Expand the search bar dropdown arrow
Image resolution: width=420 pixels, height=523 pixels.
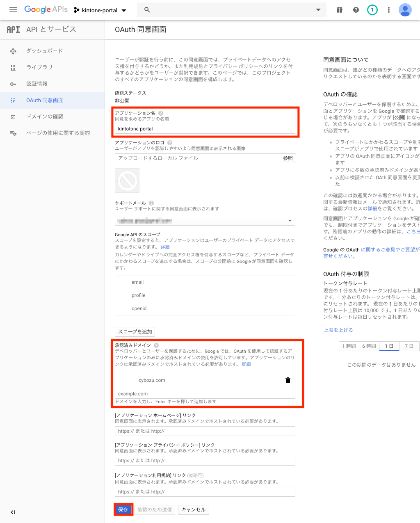pyautogui.click(x=318, y=10)
